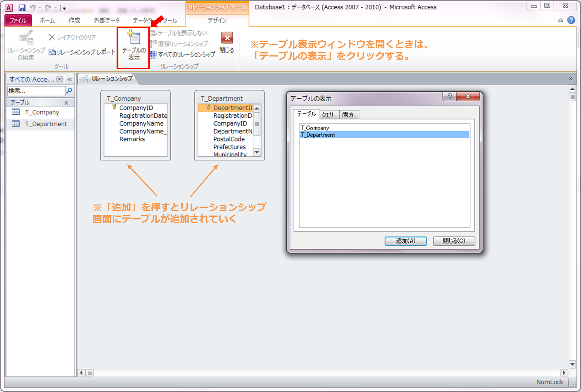Minimize the ribbon using the caret arrow
The width and height of the screenshot is (581, 392).
[x=560, y=21]
